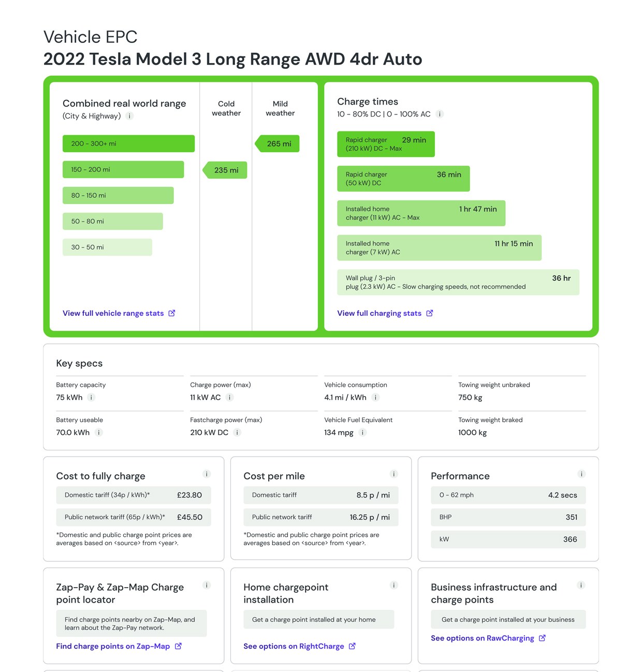Screen dimensions: 642x672
Task: Click Public network tariff 16.25 p / mi row
Action: tap(321, 517)
